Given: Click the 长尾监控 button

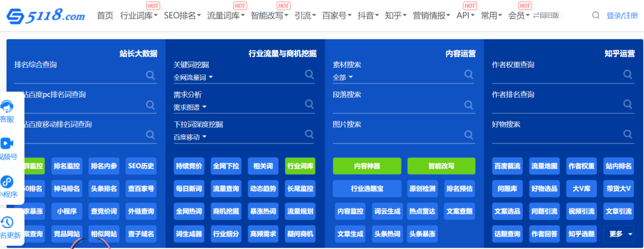Looking at the screenshot, I should pyautogui.click(x=300, y=189).
